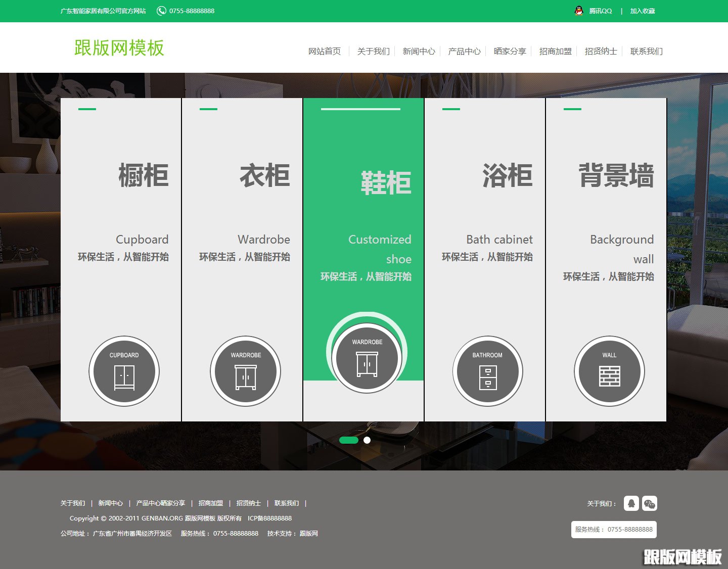728x569 pixels.
Task: Click the QQ icon in the footer
Action: point(631,503)
